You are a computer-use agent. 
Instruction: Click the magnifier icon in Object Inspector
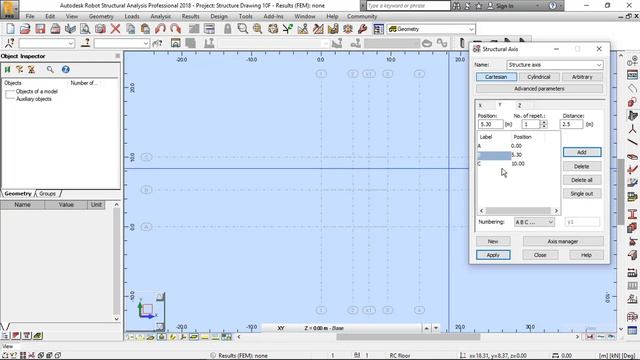click(x=50, y=69)
